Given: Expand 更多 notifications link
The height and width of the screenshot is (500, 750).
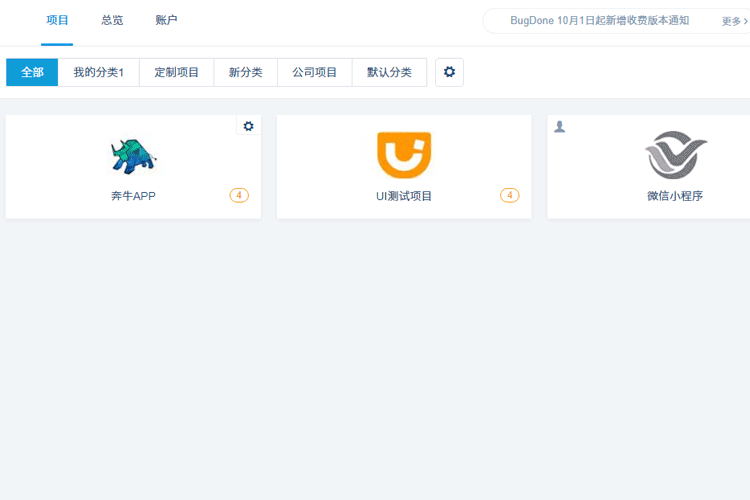Looking at the screenshot, I should 734,21.
